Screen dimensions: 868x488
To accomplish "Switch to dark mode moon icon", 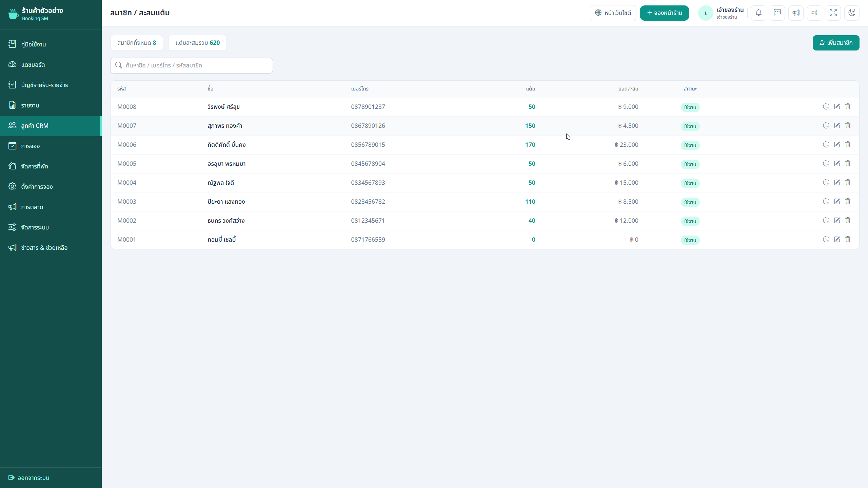I will click(852, 13).
